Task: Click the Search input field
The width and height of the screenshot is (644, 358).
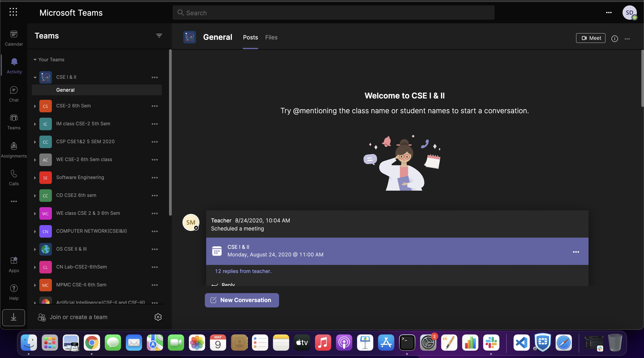Action: 333,13
